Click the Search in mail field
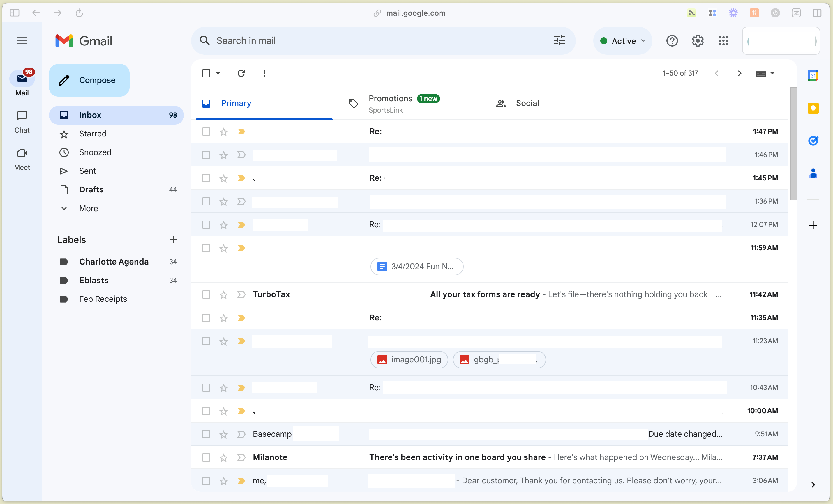The image size is (833, 504). point(383,41)
